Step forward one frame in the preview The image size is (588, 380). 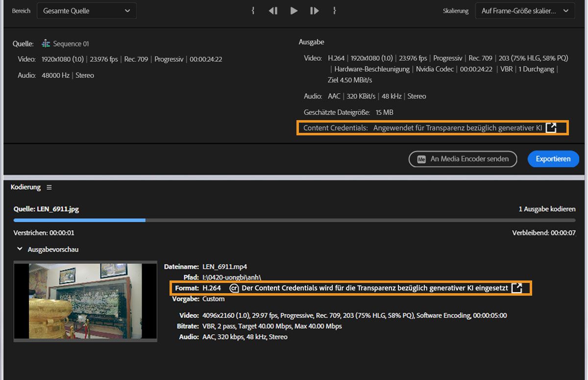314,10
